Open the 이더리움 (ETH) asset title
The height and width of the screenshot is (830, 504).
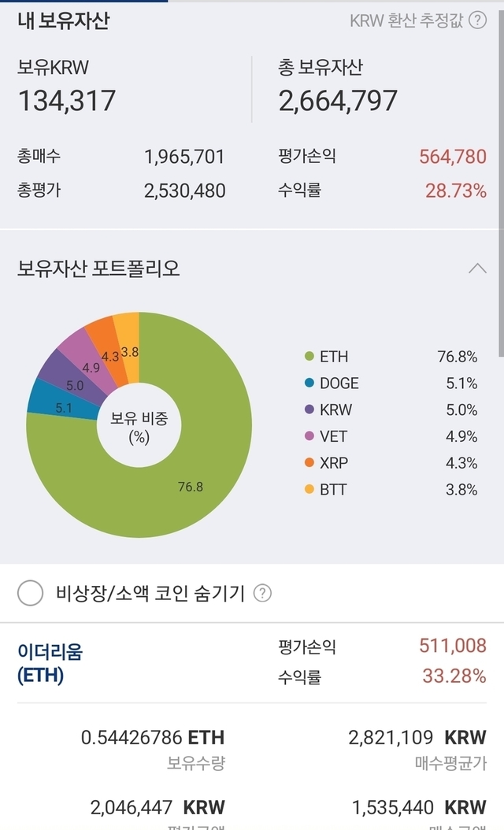tap(50, 663)
